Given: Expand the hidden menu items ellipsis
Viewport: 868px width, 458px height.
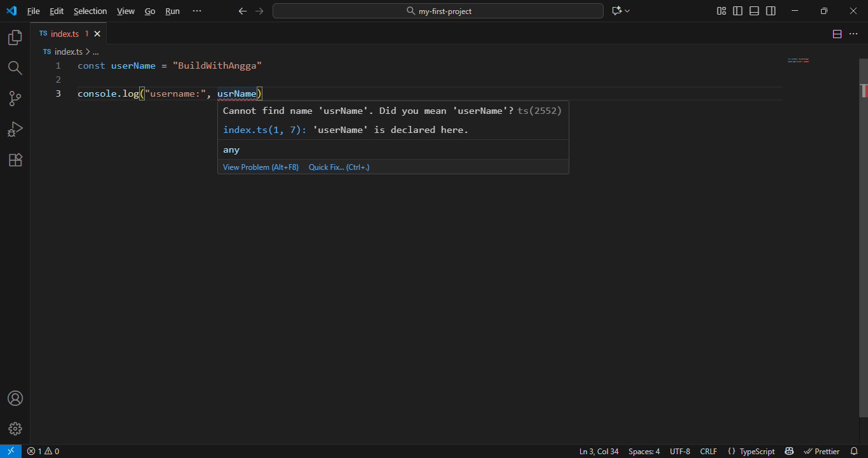Looking at the screenshot, I should click(x=196, y=11).
